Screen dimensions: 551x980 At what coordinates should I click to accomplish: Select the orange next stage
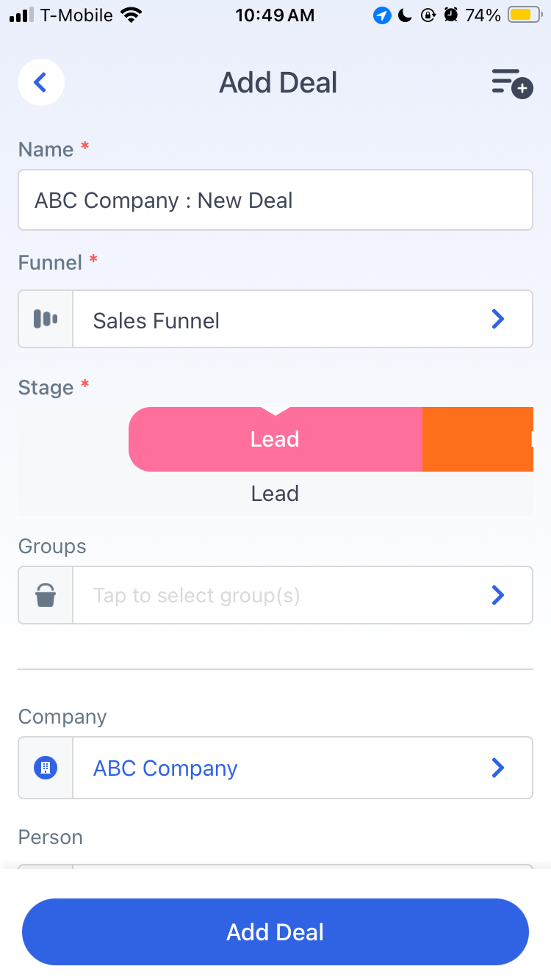click(x=478, y=439)
